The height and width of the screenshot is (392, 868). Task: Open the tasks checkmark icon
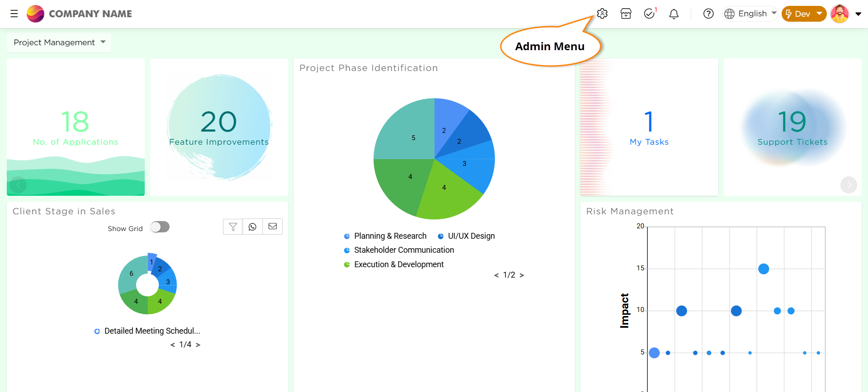[650, 14]
